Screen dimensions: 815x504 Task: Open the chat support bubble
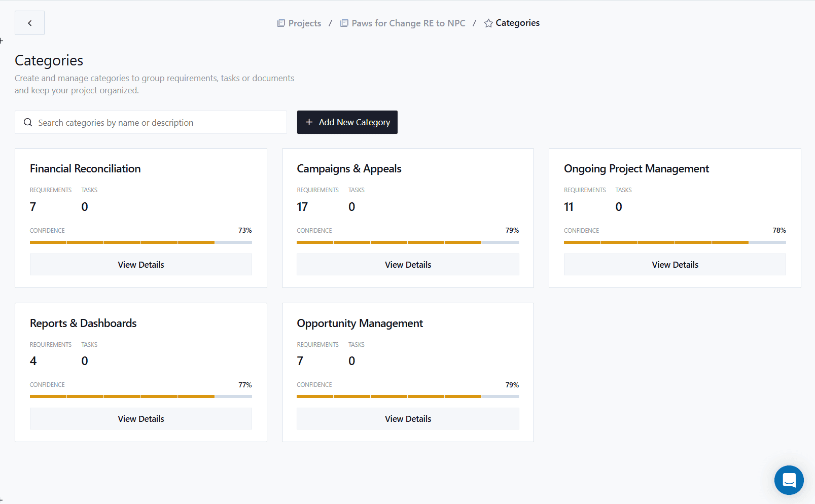(x=789, y=480)
